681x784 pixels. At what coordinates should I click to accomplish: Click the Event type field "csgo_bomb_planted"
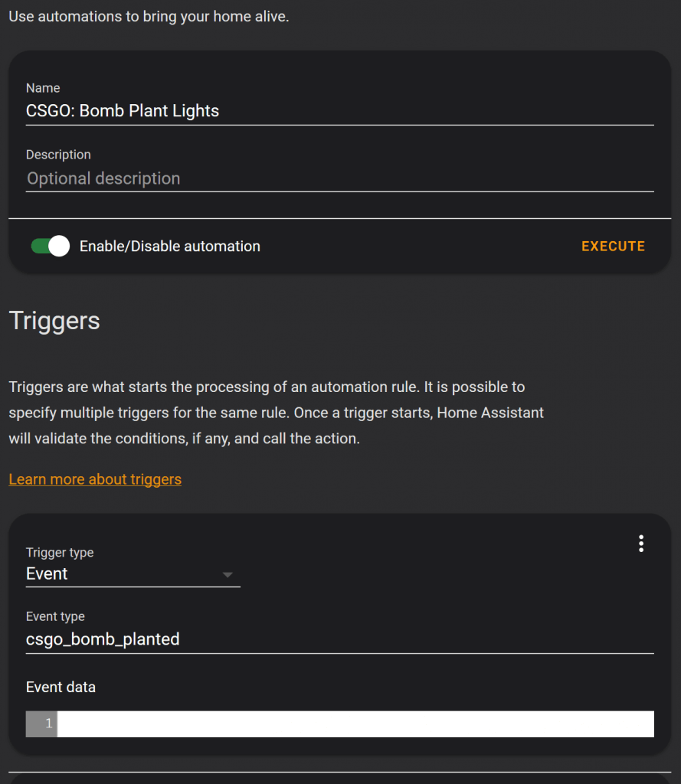[339, 639]
